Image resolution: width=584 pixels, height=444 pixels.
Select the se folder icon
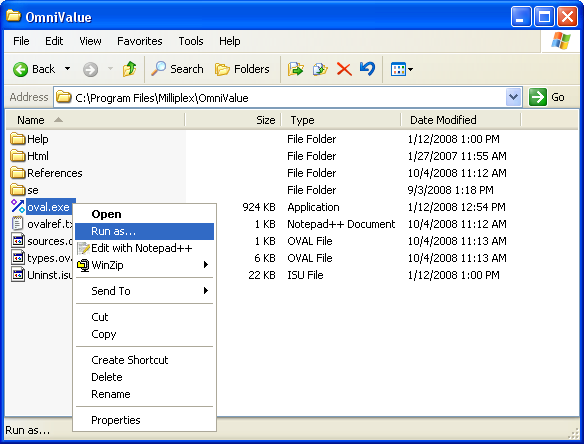pos(18,190)
